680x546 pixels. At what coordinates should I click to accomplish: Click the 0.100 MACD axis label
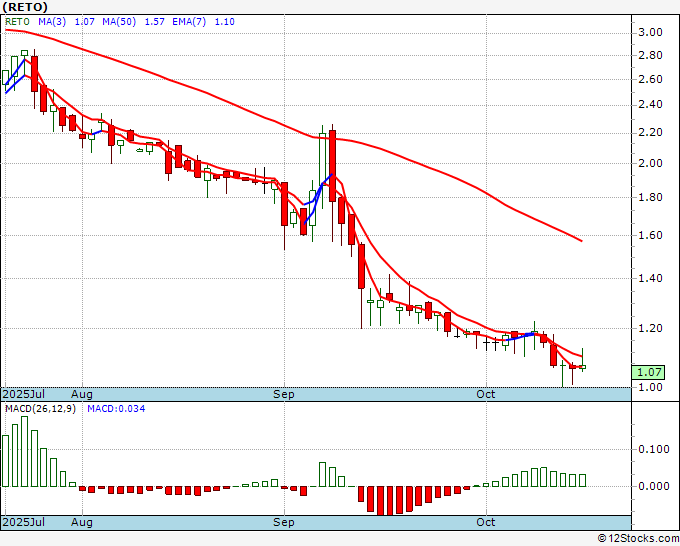point(654,449)
